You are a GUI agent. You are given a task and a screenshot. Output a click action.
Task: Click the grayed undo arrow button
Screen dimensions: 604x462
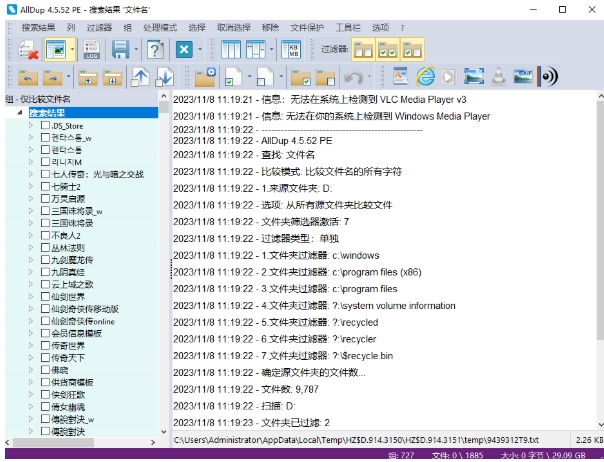click(x=353, y=77)
